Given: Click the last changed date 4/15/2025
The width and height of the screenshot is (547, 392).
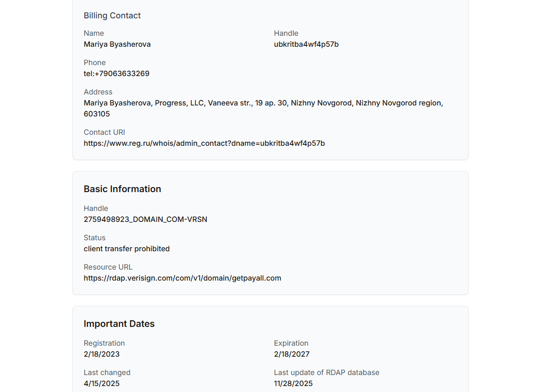Looking at the screenshot, I should click(x=101, y=384).
